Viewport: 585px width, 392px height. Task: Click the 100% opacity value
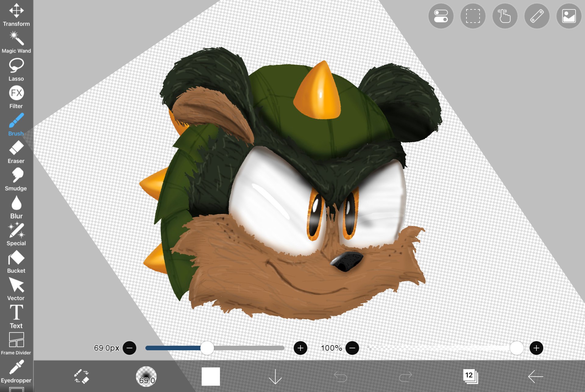(331, 348)
